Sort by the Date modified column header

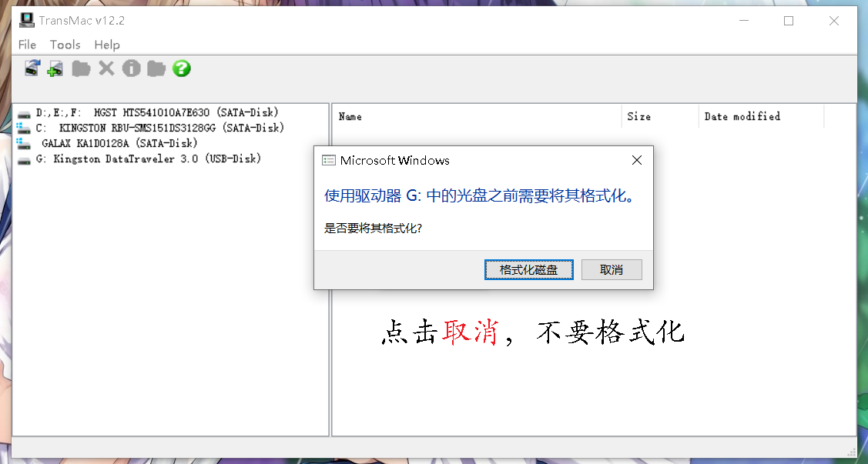tap(761, 117)
